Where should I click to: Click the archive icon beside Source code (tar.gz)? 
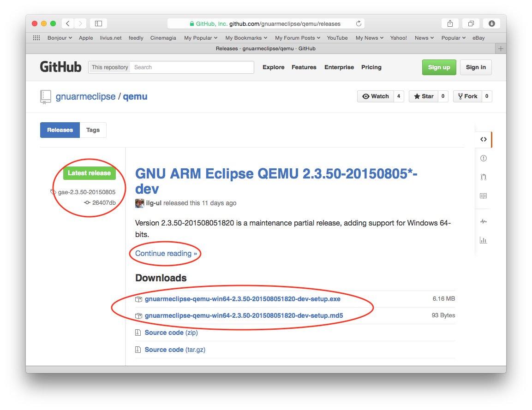[x=138, y=349]
